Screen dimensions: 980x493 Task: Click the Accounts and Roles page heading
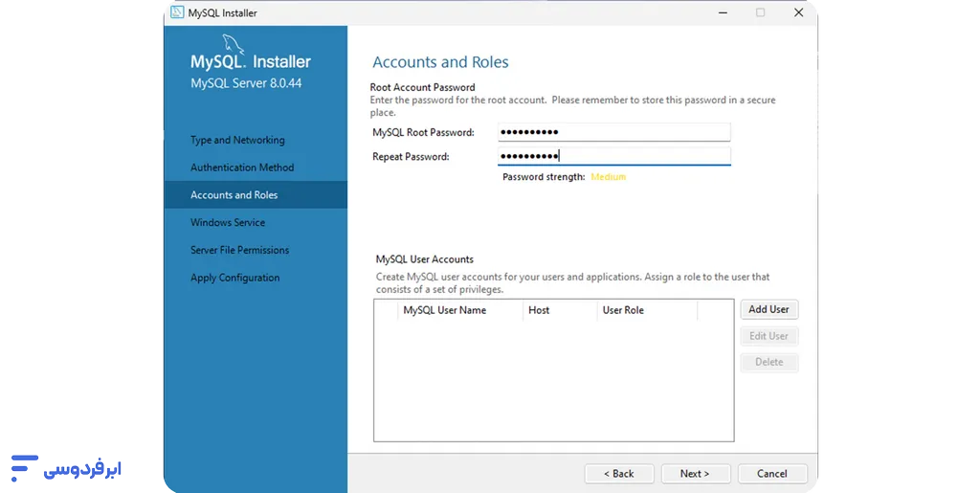click(440, 62)
